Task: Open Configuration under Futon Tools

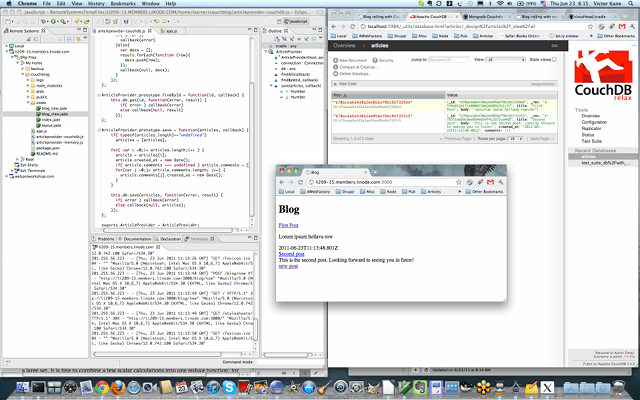Action: click(x=594, y=122)
